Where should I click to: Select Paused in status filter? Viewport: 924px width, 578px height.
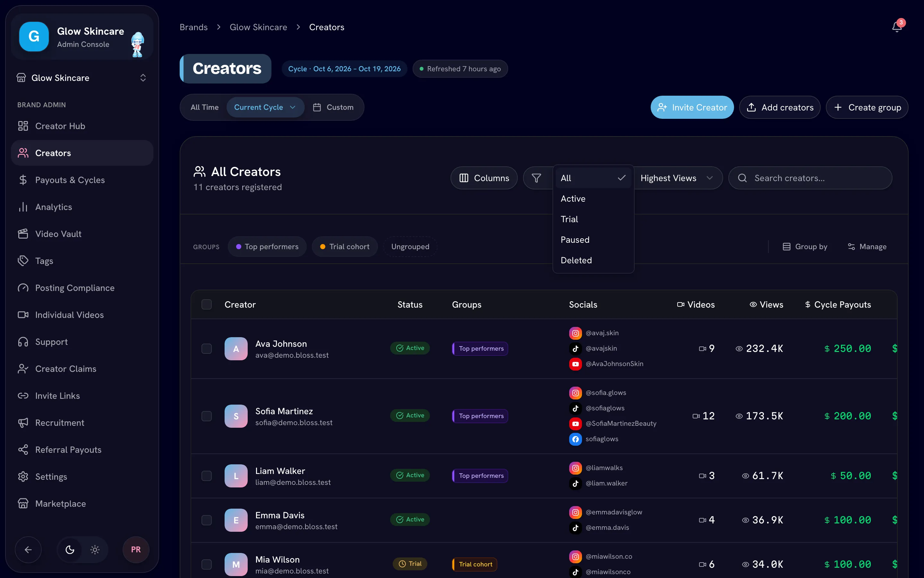[x=593, y=240]
